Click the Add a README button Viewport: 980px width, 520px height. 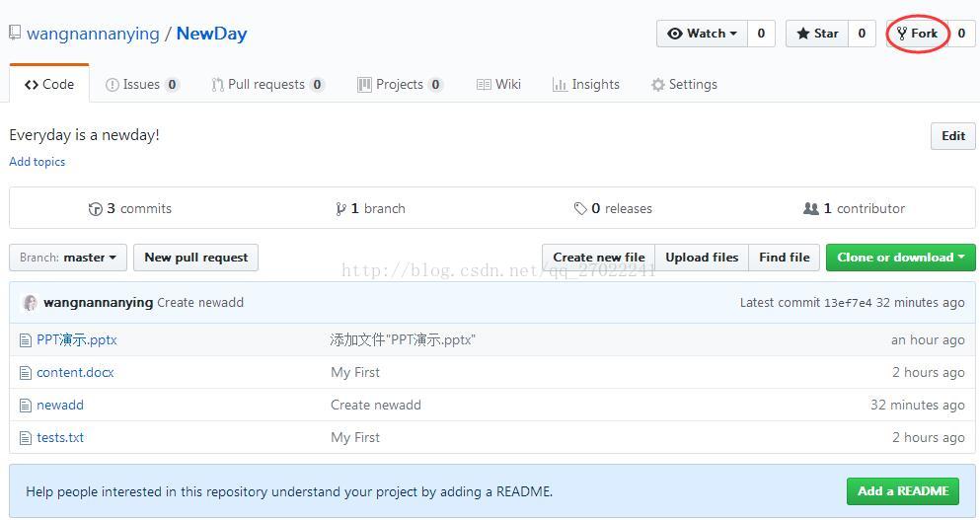tap(903, 491)
